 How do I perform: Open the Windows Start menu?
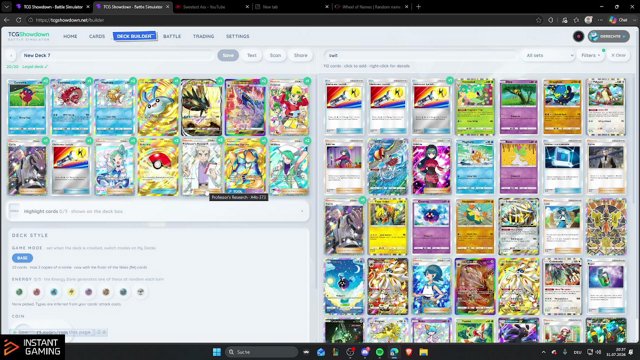[x=217, y=352]
